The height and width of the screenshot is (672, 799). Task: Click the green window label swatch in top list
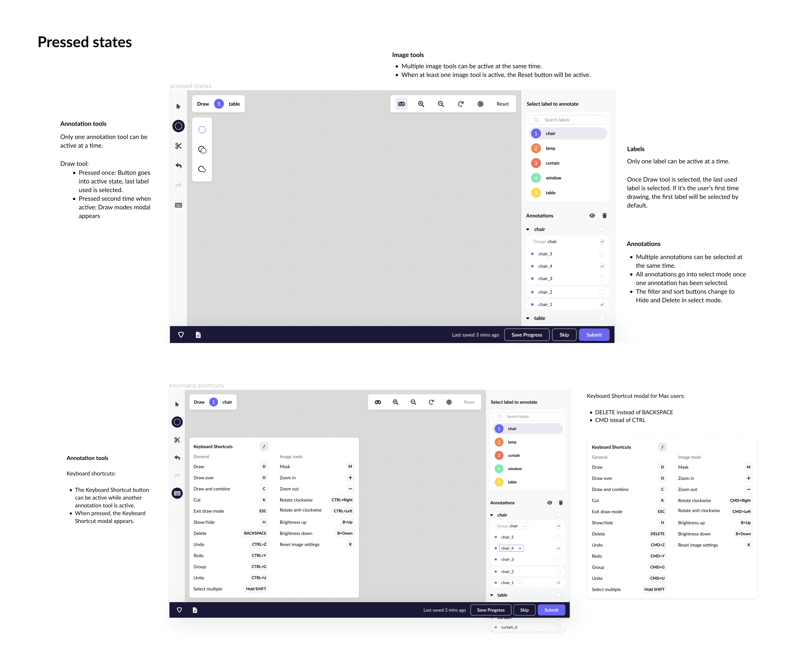pyautogui.click(x=536, y=178)
